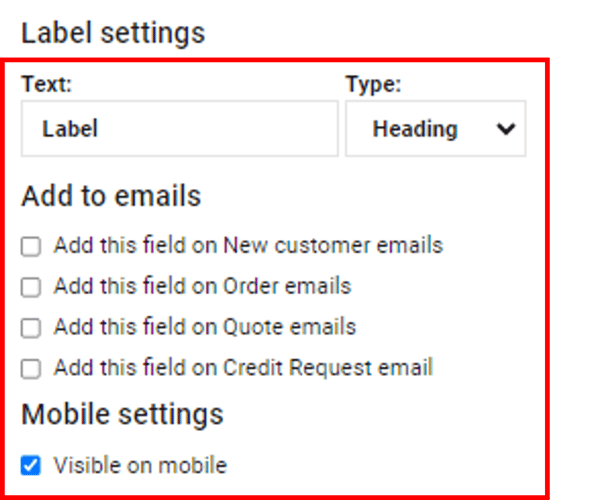Click 'Add this field on New customer emails' text

coord(248,245)
